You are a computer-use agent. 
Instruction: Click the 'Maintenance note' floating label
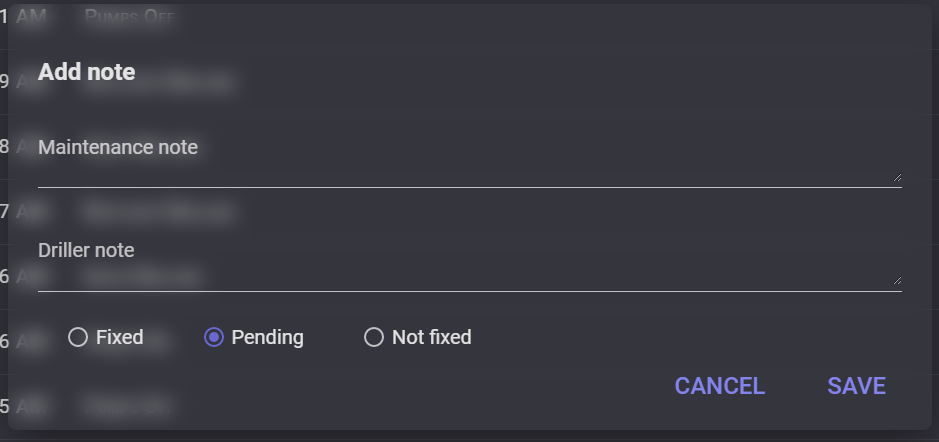click(118, 147)
